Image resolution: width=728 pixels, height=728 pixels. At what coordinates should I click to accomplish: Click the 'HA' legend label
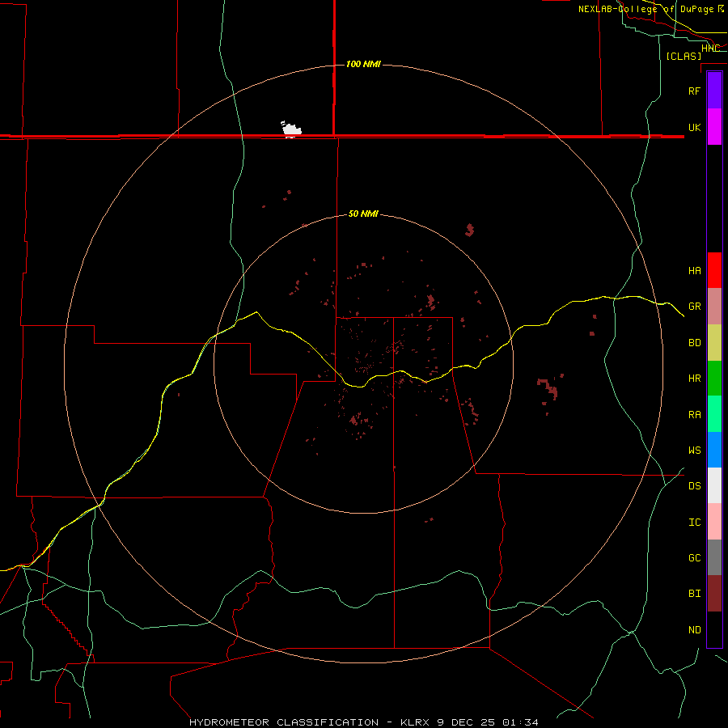click(x=694, y=270)
